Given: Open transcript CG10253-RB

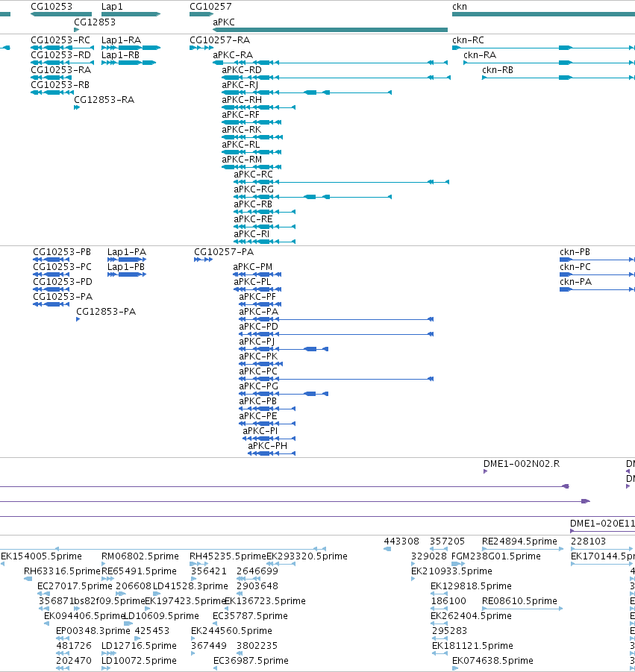Looking at the screenshot, I should 60,85.
